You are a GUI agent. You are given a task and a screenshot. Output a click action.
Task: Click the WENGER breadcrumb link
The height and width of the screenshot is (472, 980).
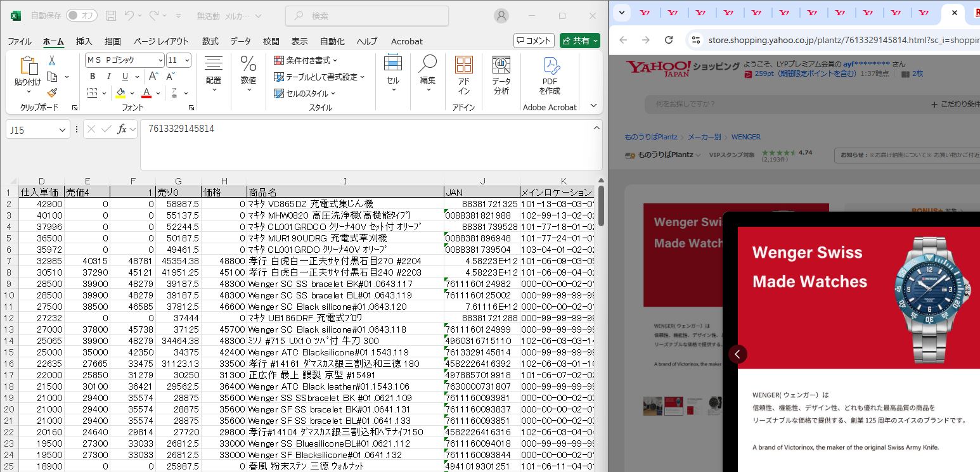pos(745,137)
